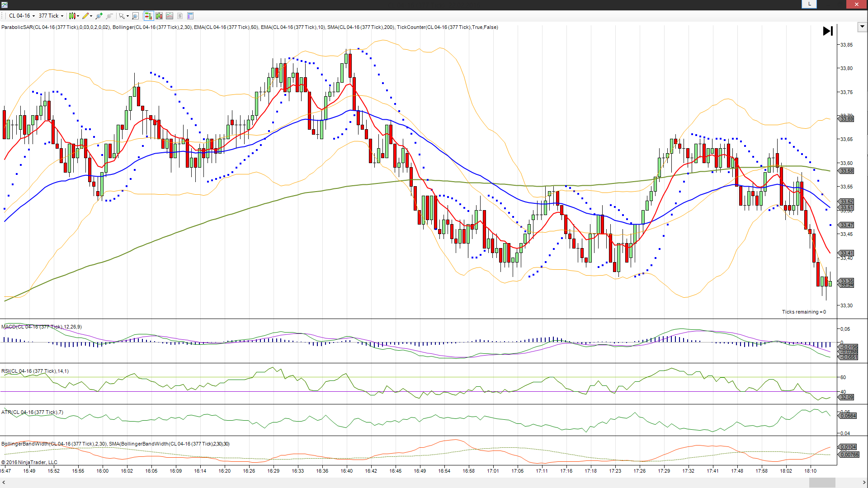Toggle the properties data box icon
Screen dimensions: 868x488
coord(190,16)
